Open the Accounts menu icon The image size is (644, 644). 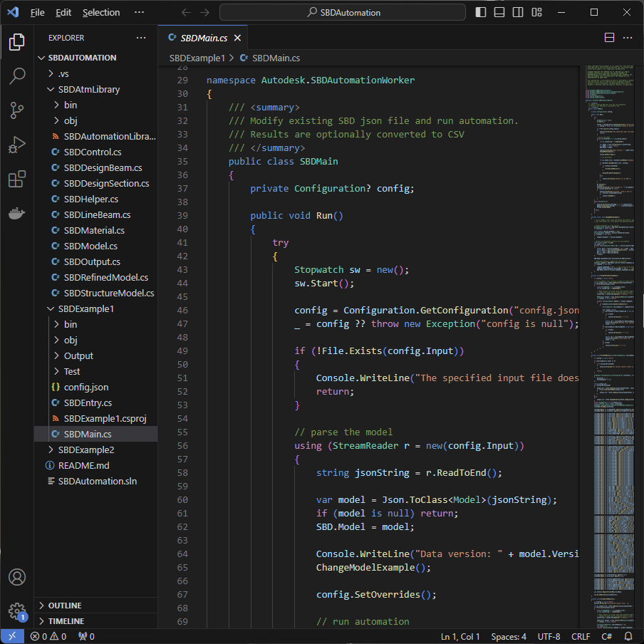coord(17,577)
